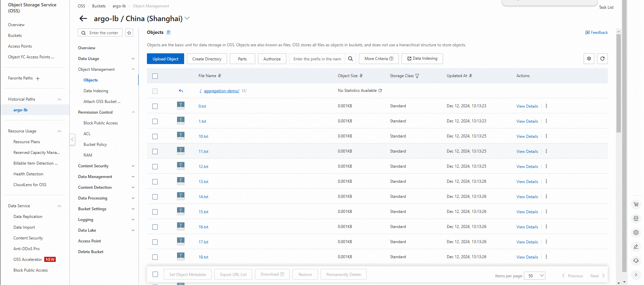Select the checkbox for 14.txt
Viewport: 644px width, 285px height.
(x=155, y=197)
